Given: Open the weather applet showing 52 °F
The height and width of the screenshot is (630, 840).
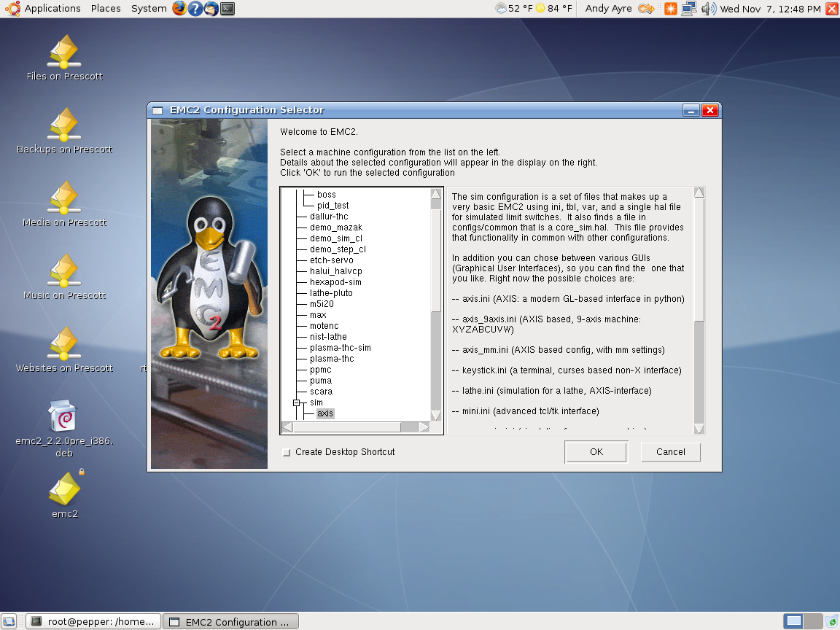Looking at the screenshot, I should [x=514, y=9].
